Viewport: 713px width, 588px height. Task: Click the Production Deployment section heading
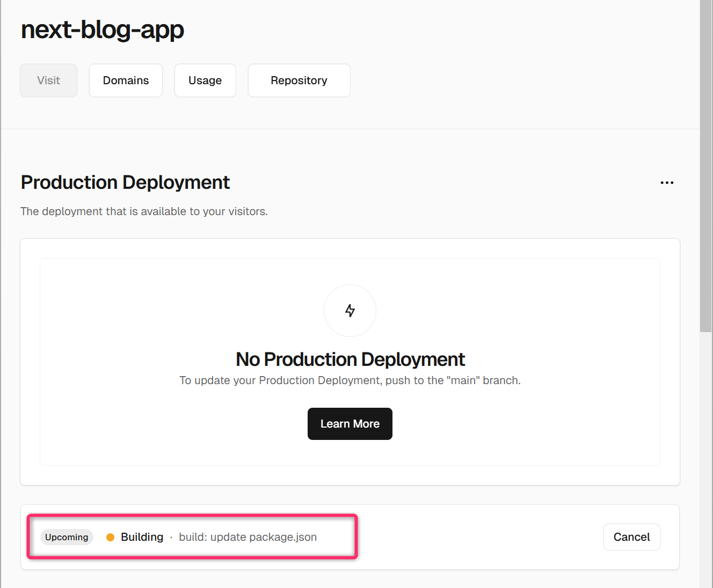(x=125, y=182)
